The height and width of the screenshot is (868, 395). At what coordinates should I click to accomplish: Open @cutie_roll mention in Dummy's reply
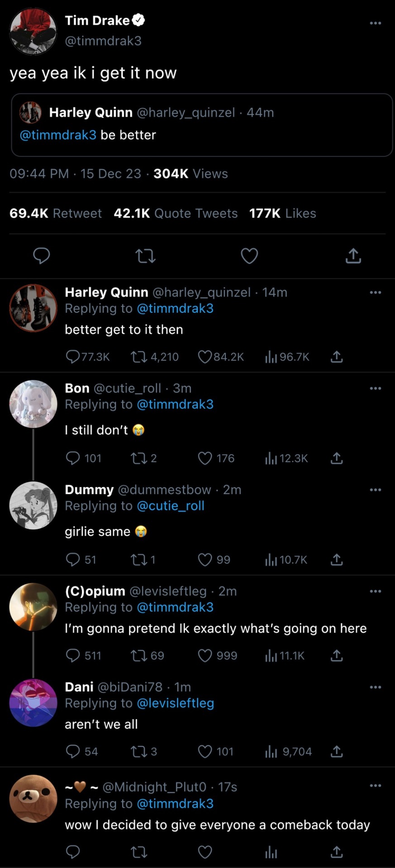[x=170, y=506]
